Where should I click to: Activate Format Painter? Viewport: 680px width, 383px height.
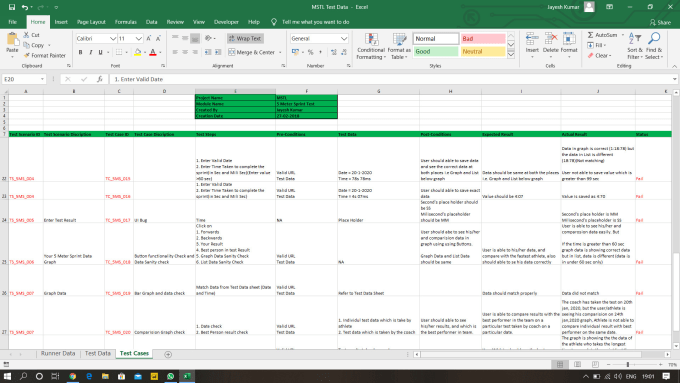click(x=44, y=56)
